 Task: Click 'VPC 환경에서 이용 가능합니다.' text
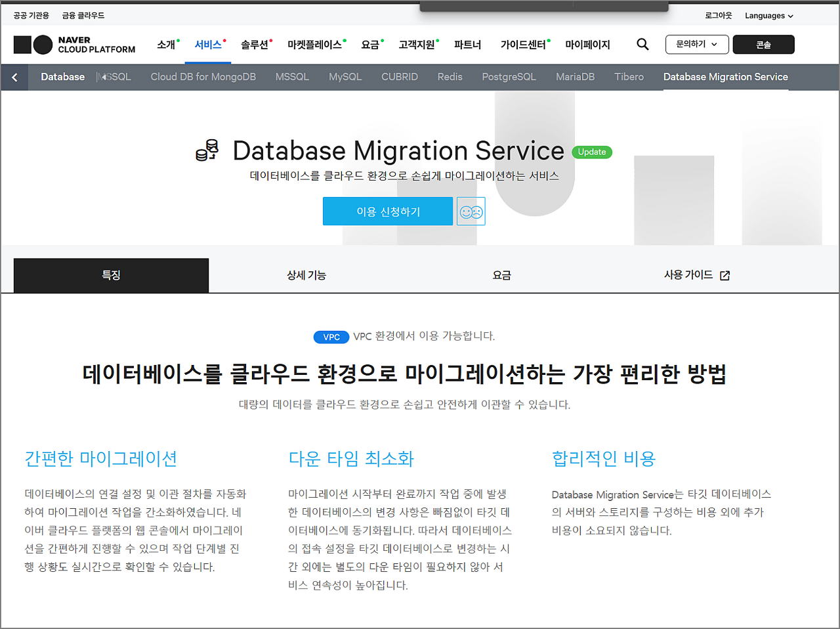[x=424, y=336]
